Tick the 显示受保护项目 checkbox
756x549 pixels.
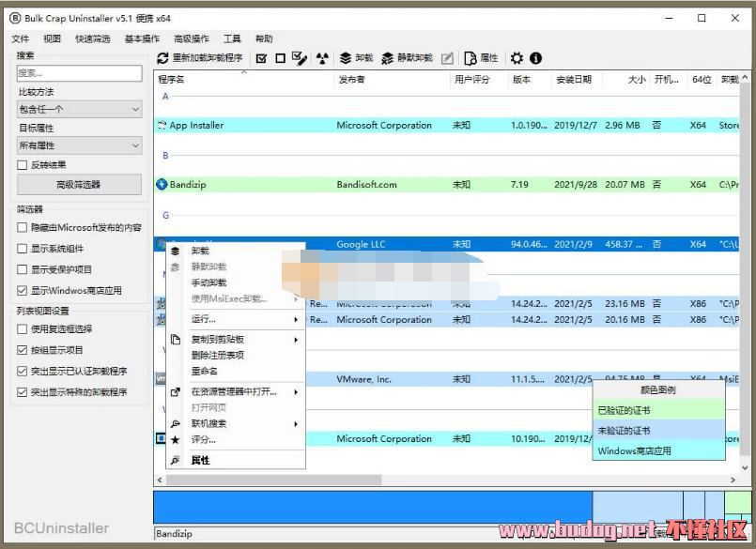[x=22, y=269]
